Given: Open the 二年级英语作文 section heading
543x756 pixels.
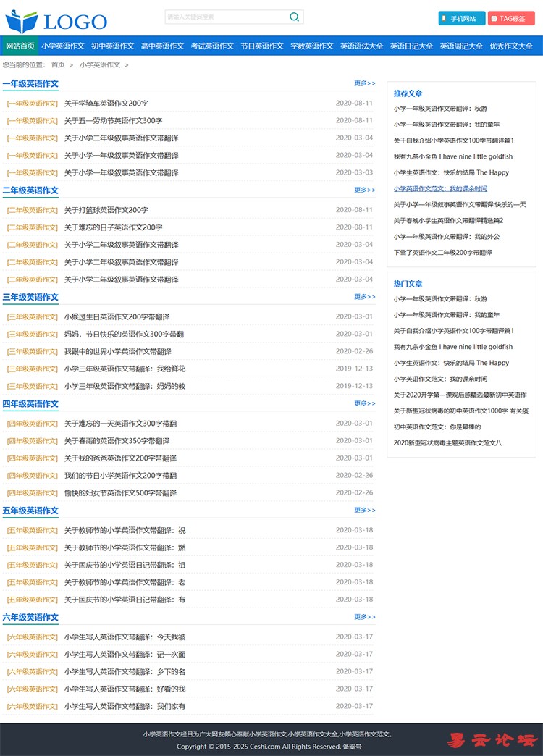Looking at the screenshot, I should click(30, 190).
